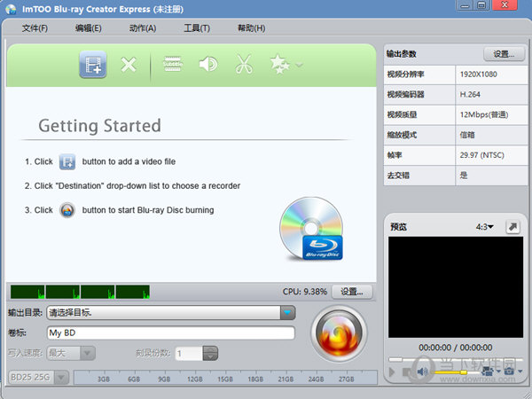Stop the preview playback

tap(407, 372)
